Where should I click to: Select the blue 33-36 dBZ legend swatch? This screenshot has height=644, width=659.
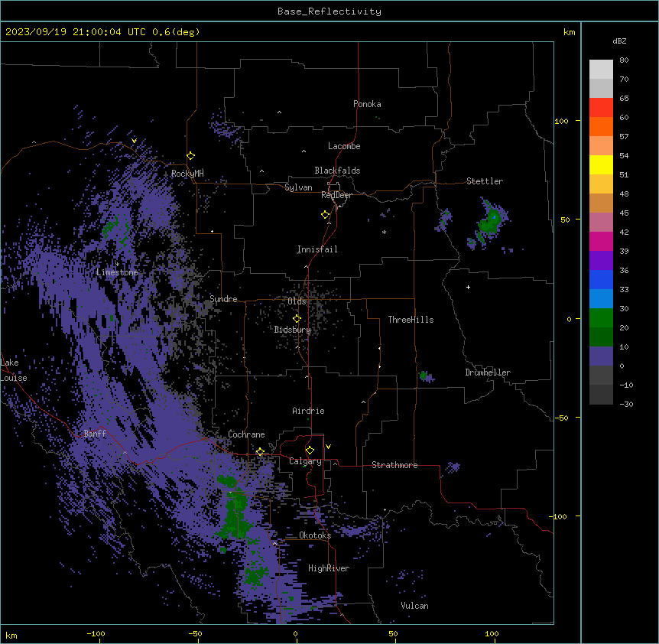[x=601, y=279]
